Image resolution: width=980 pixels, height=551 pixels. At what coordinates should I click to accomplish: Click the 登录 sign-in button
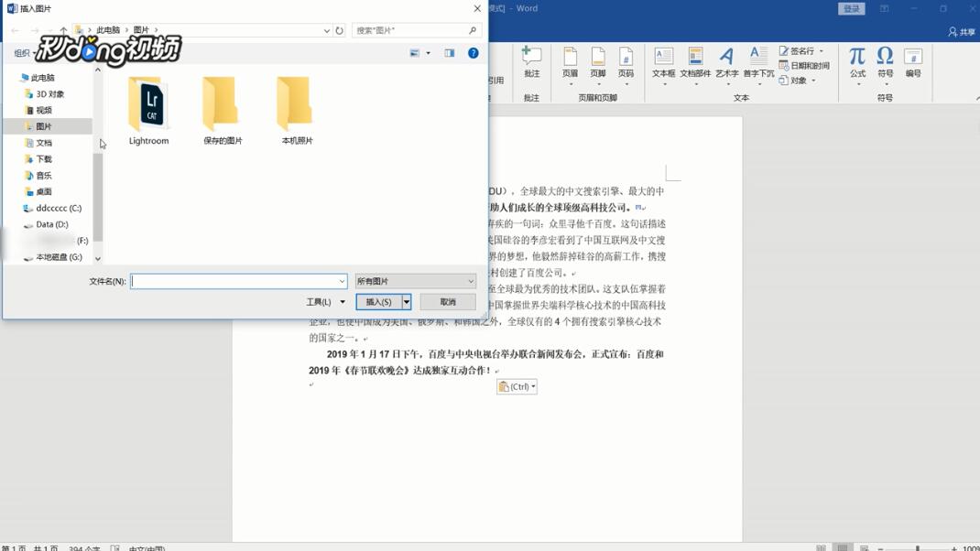pos(851,9)
